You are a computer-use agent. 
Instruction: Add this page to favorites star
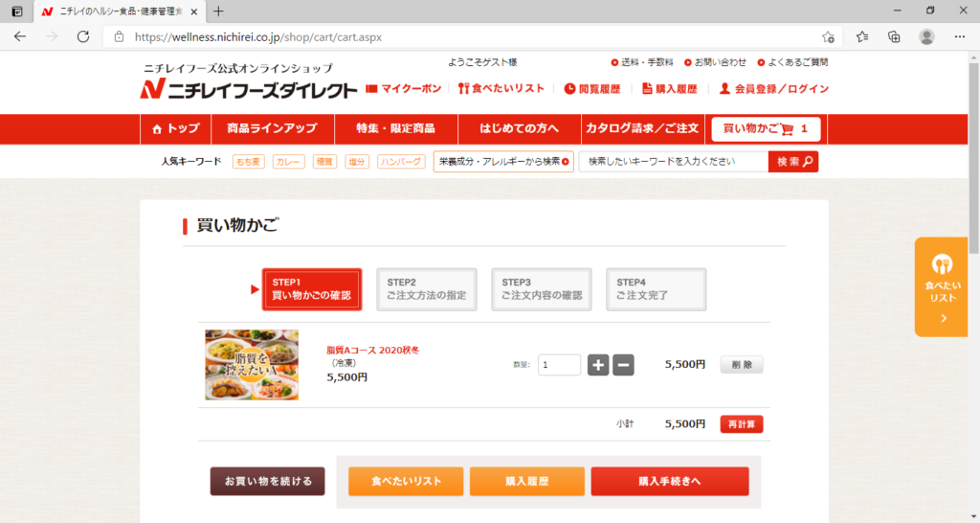click(828, 37)
